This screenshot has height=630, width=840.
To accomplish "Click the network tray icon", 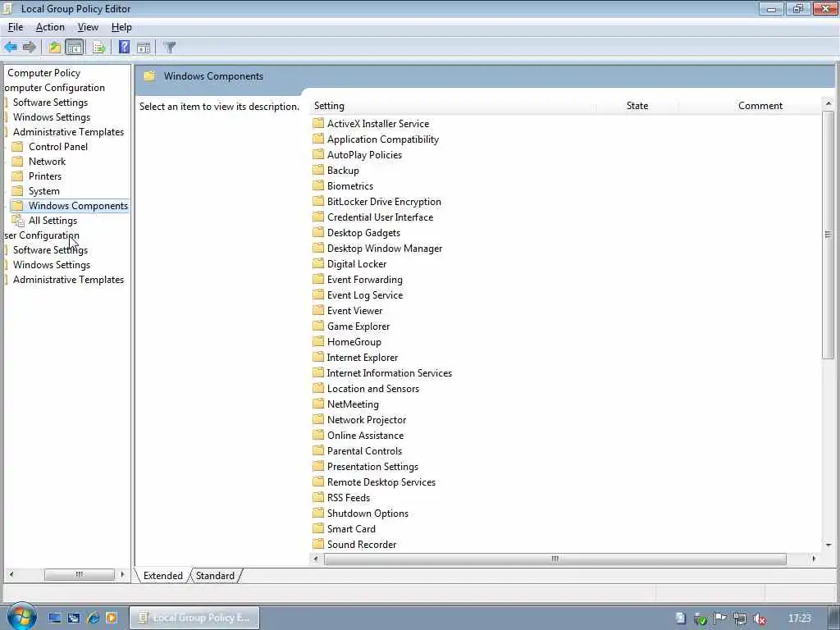I will pyautogui.click(x=740, y=619).
